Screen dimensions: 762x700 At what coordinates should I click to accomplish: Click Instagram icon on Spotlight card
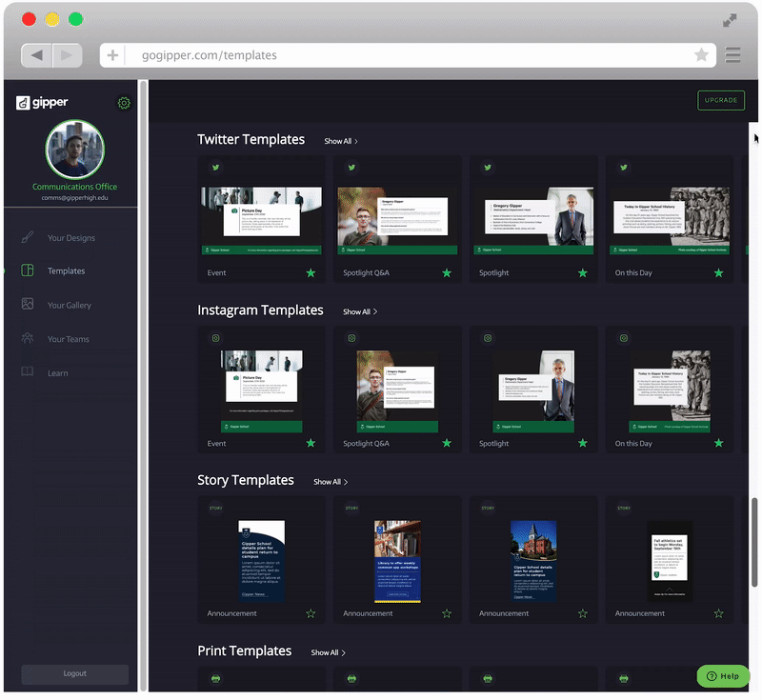pyautogui.click(x=488, y=338)
